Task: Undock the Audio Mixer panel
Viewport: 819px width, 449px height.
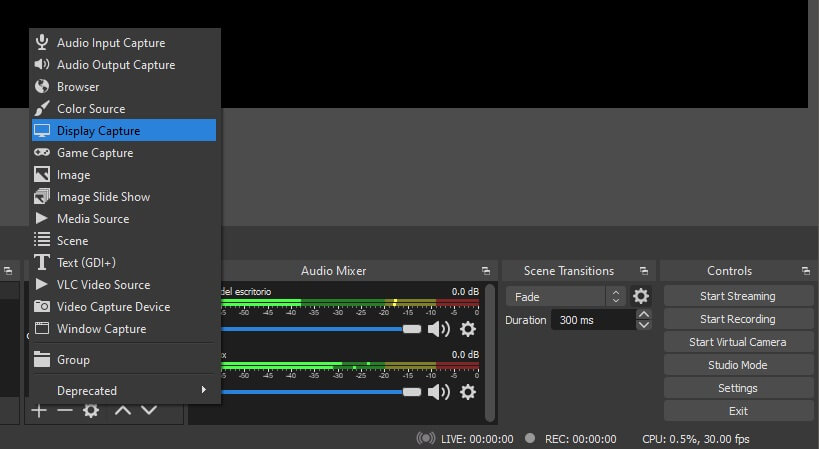Action: (486, 271)
